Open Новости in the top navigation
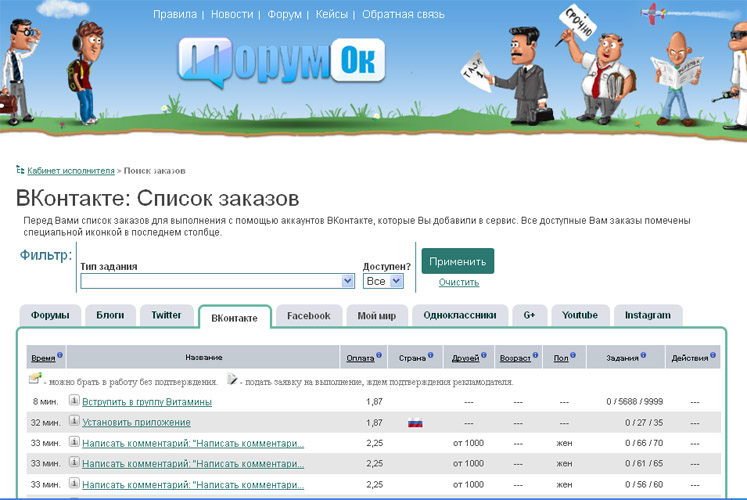This screenshot has width=747, height=500. 232,14
